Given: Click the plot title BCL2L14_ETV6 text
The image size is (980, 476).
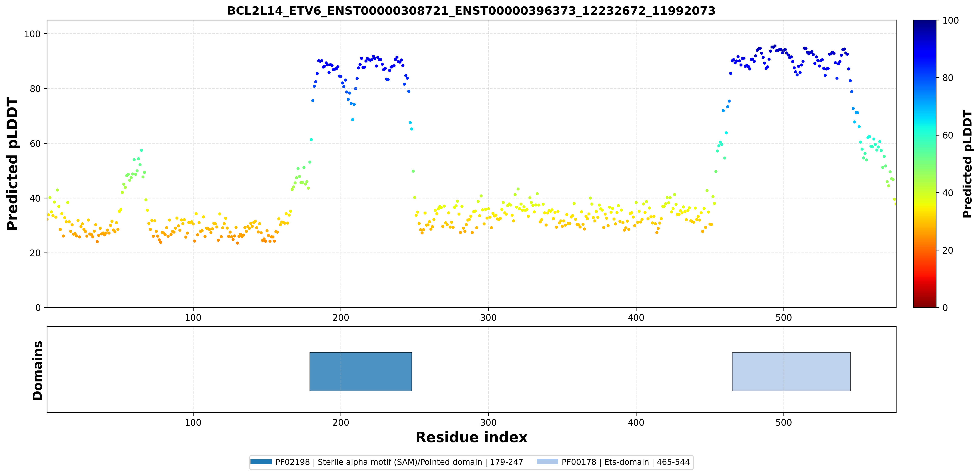Looking at the screenshot, I should click(x=471, y=11).
